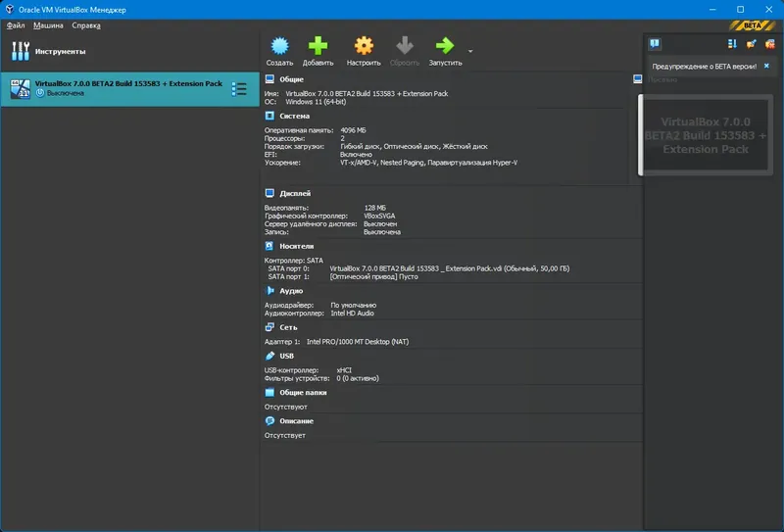Image resolution: width=784 pixels, height=532 pixels.
Task: Click the По умолчанию audio driver value
Action: (x=353, y=305)
